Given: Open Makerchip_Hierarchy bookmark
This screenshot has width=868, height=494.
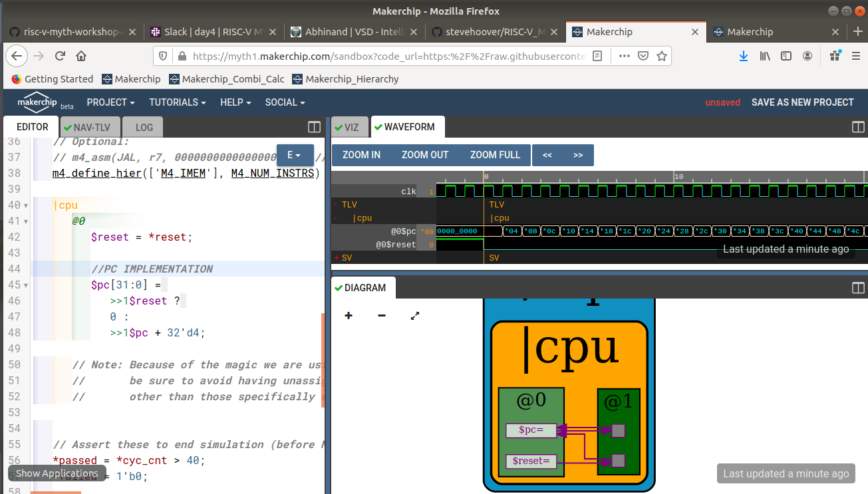Looking at the screenshot, I should pos(345,79).
